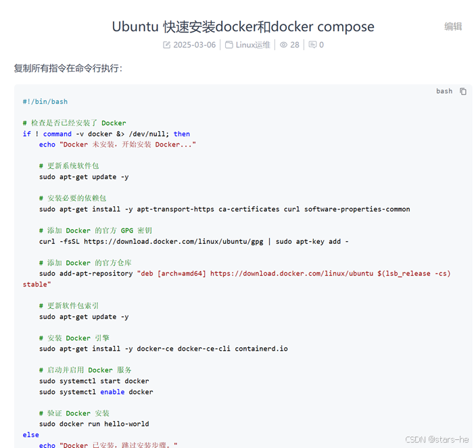Image resolution: width=476 pixels, height=448 pixels.
Task: Click the eye views icon
Action: pos(283,45)
